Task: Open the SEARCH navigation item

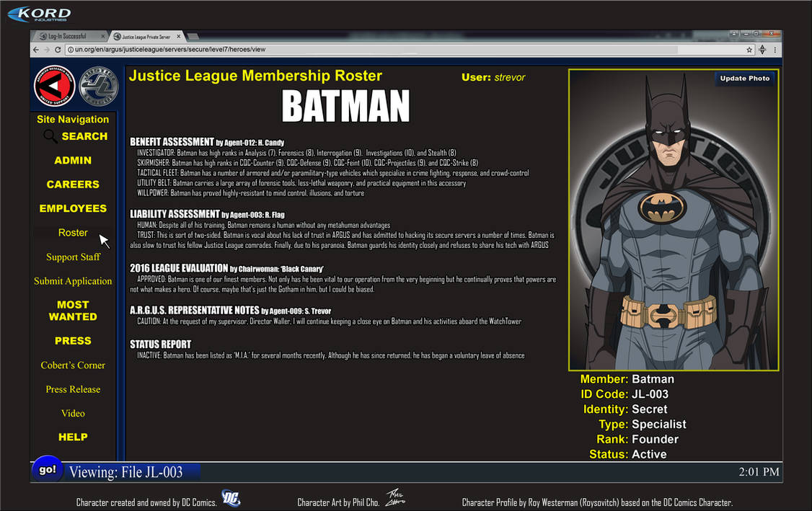Action: (84, 136)
